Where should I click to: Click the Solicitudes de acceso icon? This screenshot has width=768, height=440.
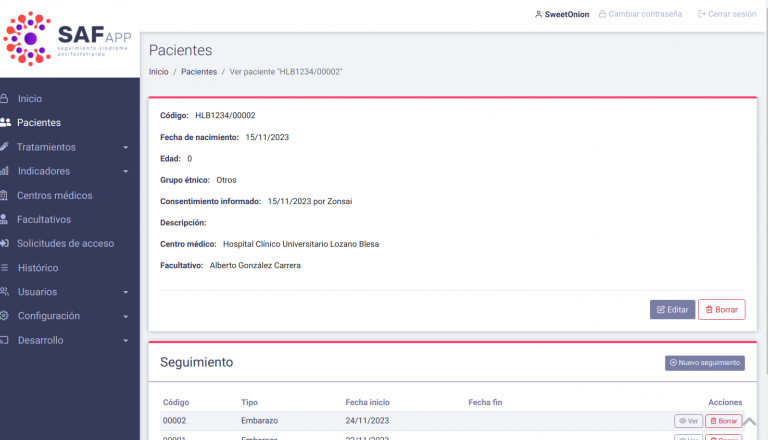point(5,243)
